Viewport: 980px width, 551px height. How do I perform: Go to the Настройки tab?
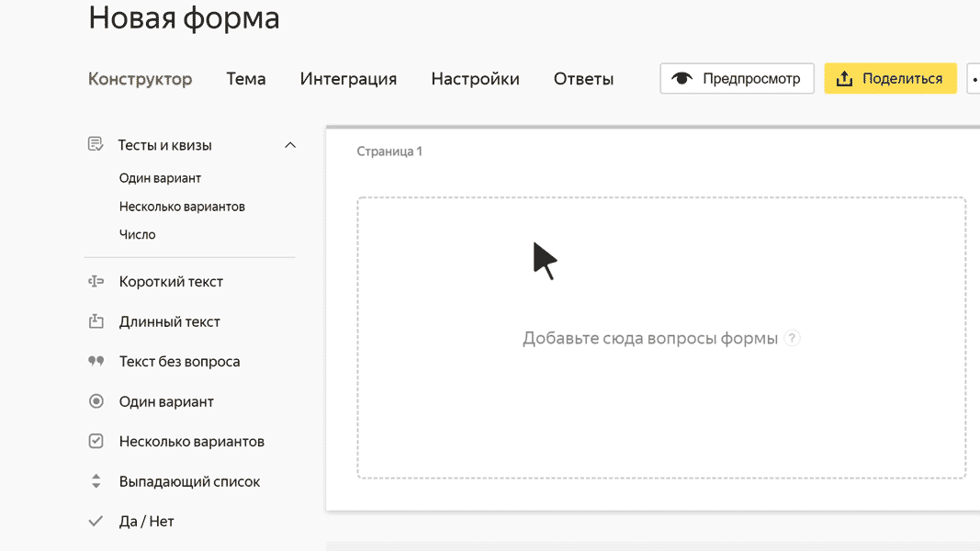(x=475, y=79)
